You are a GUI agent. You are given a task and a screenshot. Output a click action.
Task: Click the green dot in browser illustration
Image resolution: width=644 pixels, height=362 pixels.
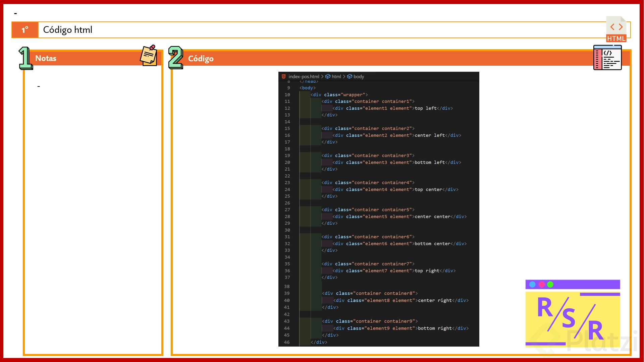coord(550,285)
